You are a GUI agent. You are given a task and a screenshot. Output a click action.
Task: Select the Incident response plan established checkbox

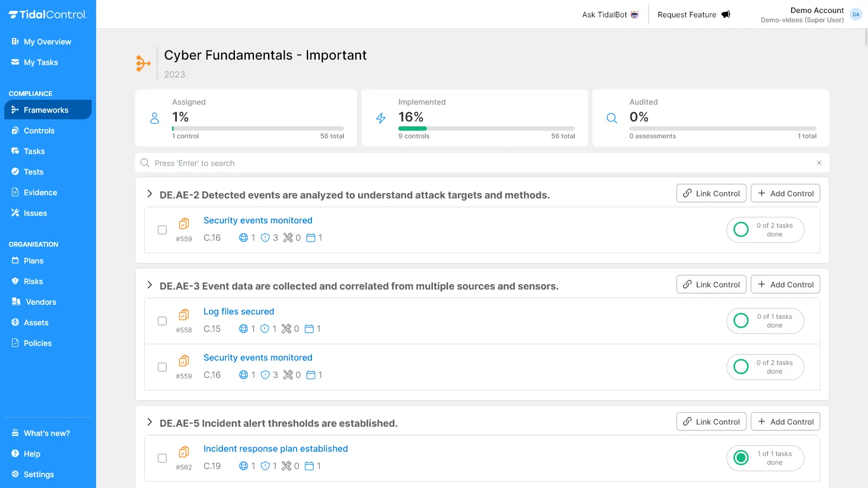coord(162,458)
